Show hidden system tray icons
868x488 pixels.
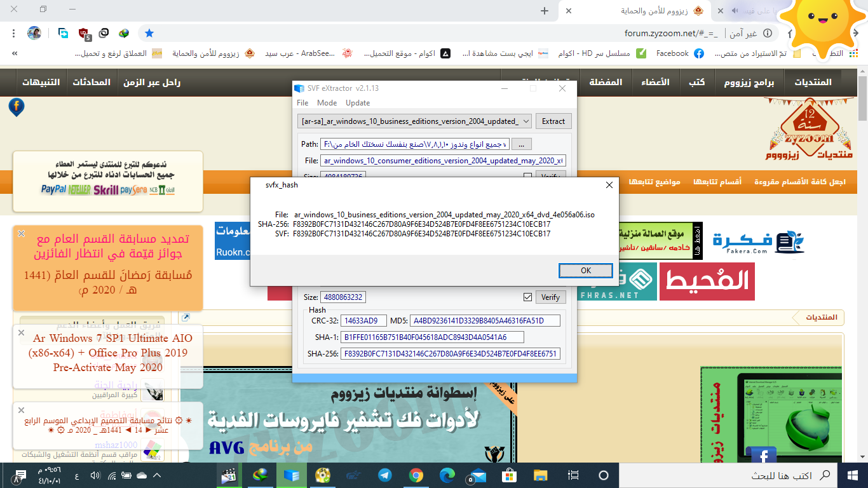pos(157,475)
